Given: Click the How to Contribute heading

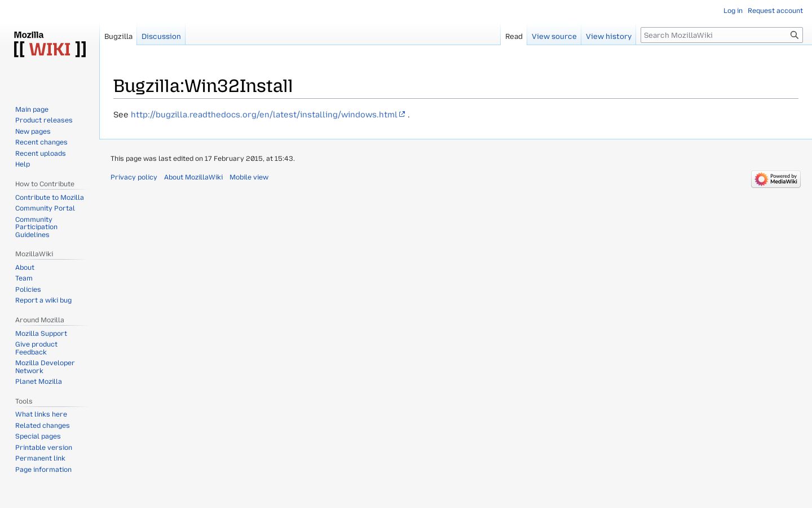Looking at the screenshot, I should pos(45,184).
